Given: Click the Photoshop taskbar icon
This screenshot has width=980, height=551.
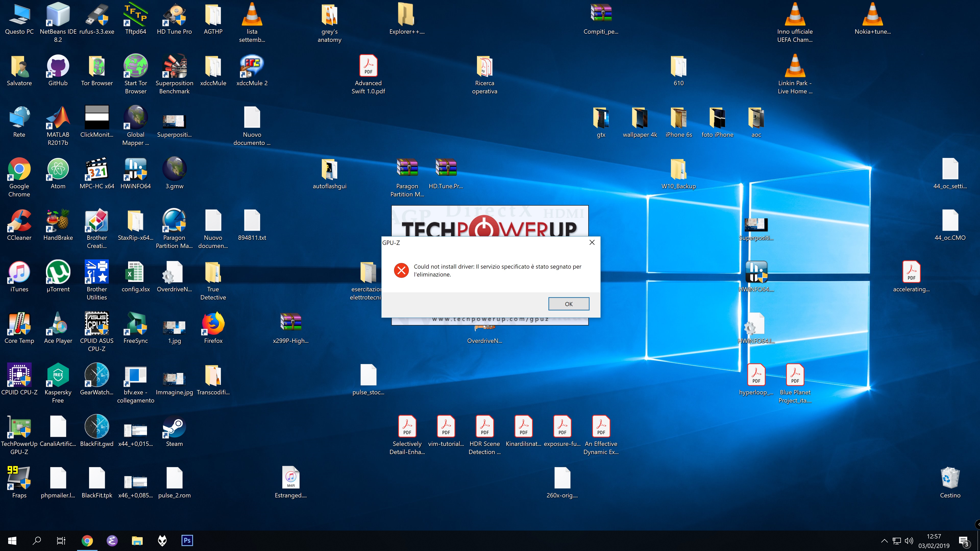Looking at the screenshot, I should 187,540.
